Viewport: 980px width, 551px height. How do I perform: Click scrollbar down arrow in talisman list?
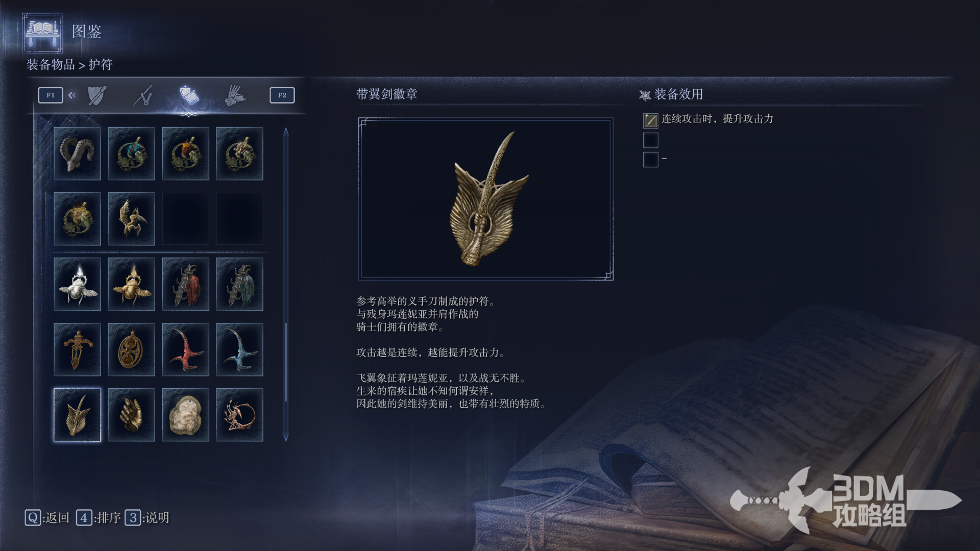pos(286,437)
